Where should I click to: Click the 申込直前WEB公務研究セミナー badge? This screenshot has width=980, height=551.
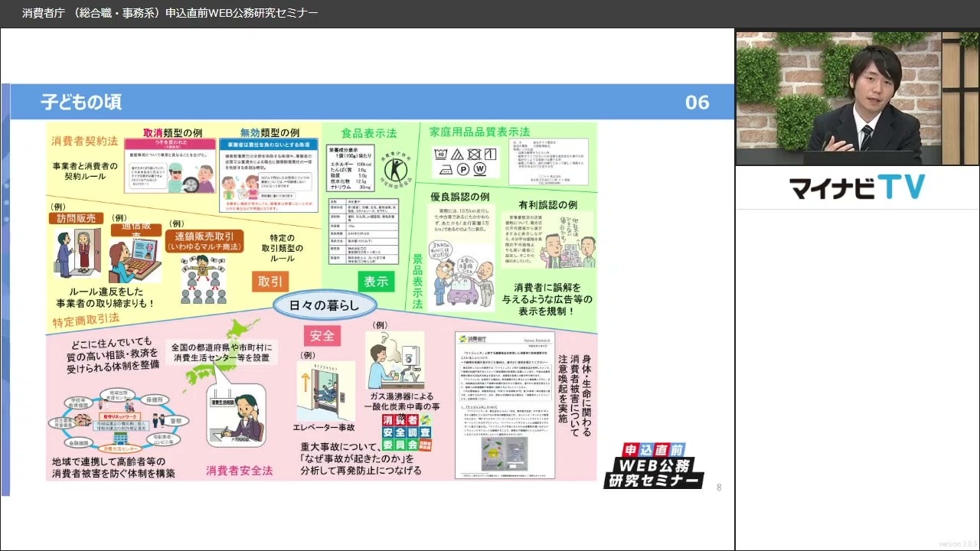[655, 465]
